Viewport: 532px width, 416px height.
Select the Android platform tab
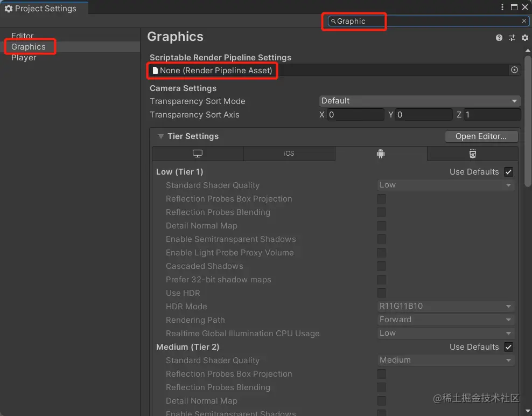click(381, 154)
